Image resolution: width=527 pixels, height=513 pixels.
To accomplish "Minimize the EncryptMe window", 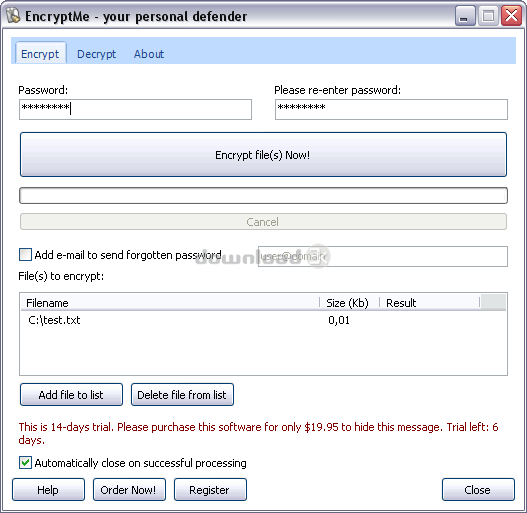I will pyautogui.click(x=465, y=15).
